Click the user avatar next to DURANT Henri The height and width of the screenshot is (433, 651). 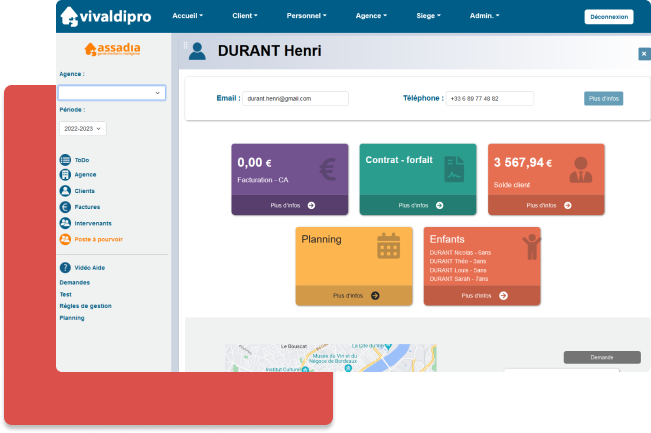(x=197, y=51)
